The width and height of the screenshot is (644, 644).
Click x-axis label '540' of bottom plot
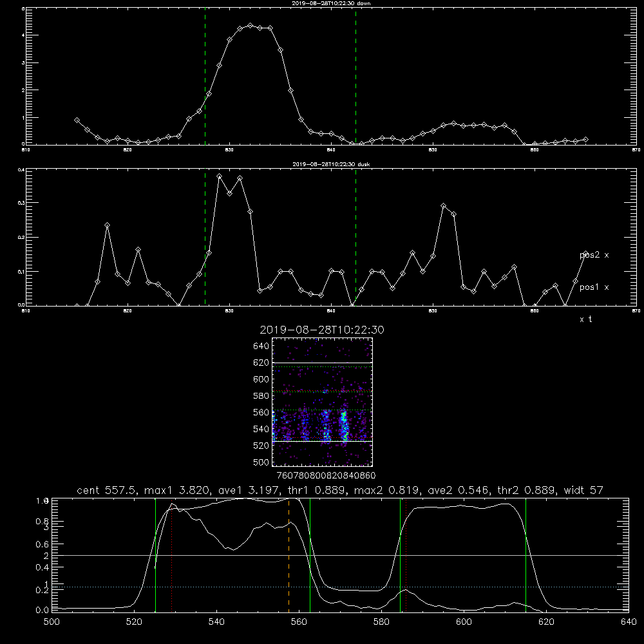pyautogui.click(x=216, y=622)
